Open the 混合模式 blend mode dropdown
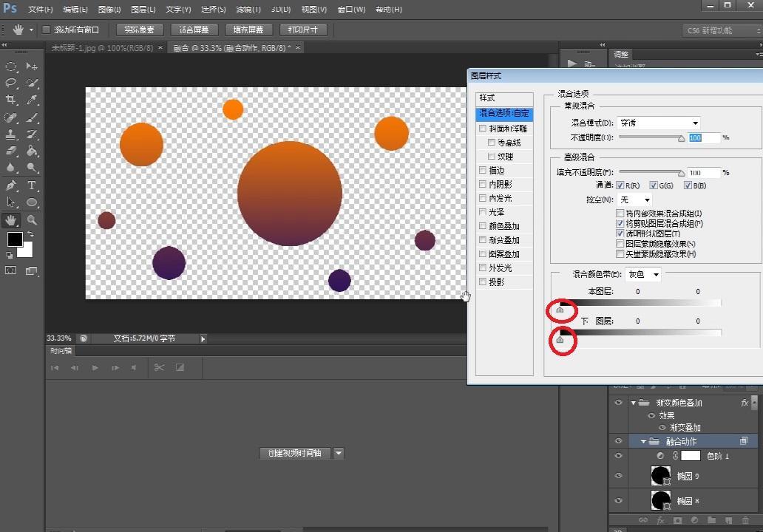 click(659, 123)
